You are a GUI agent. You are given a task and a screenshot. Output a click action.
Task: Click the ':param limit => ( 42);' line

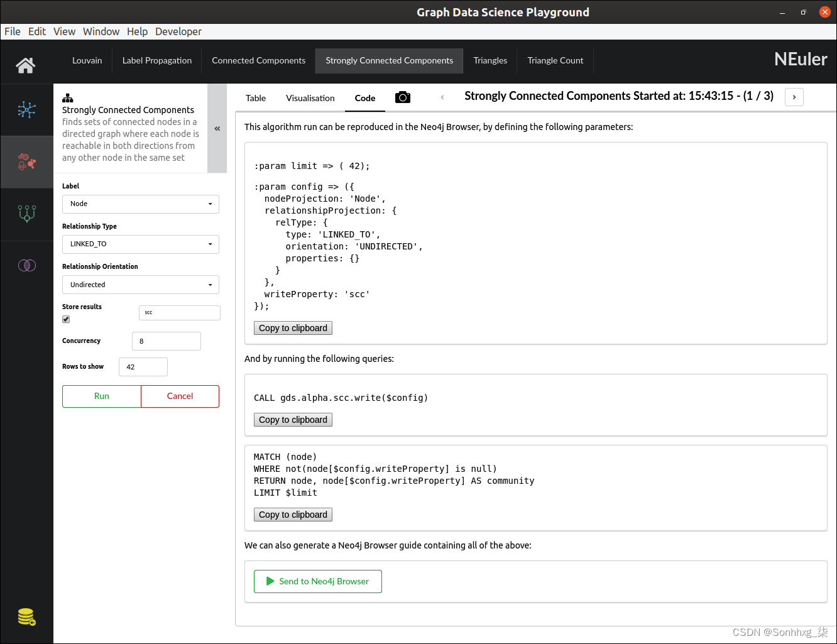pyautogui.click(x=312, y=166)
